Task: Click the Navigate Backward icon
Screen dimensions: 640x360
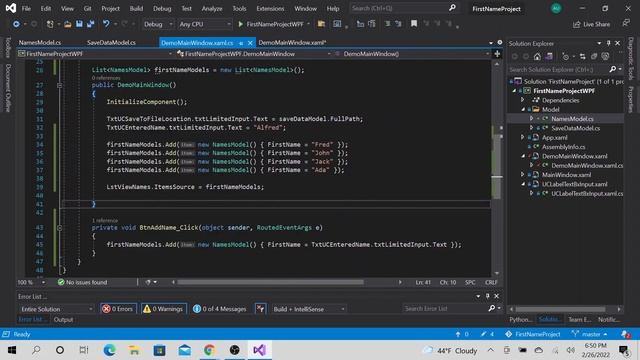Action: click(x=16, y=24)
